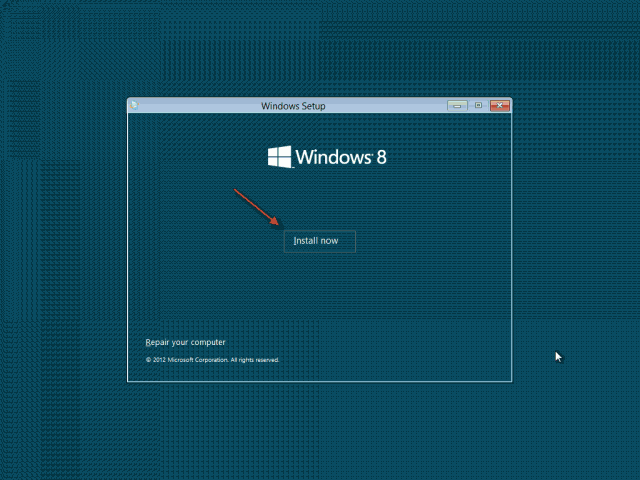Click the Windows Setup title bar icon
Image resolution: width=640 pixels, height=480 pixels.
pos(134,105)
